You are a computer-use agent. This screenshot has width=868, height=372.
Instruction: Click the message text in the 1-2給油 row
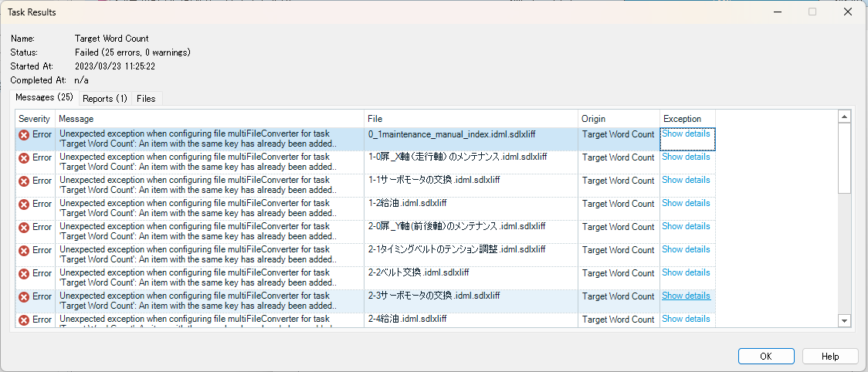coord(198,208)
